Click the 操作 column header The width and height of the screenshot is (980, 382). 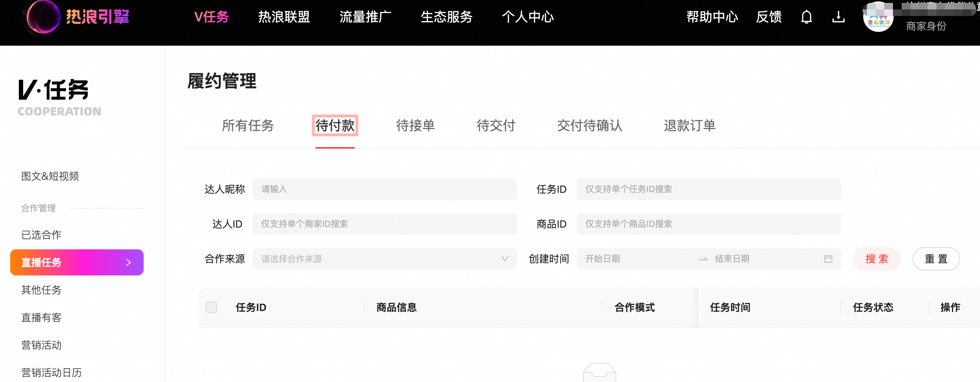(x=950, y=307)
